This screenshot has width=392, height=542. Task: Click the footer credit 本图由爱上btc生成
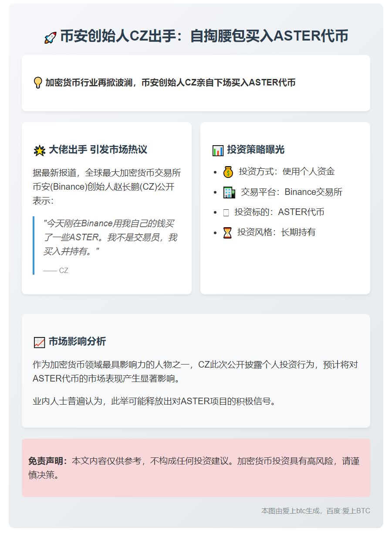316,511
